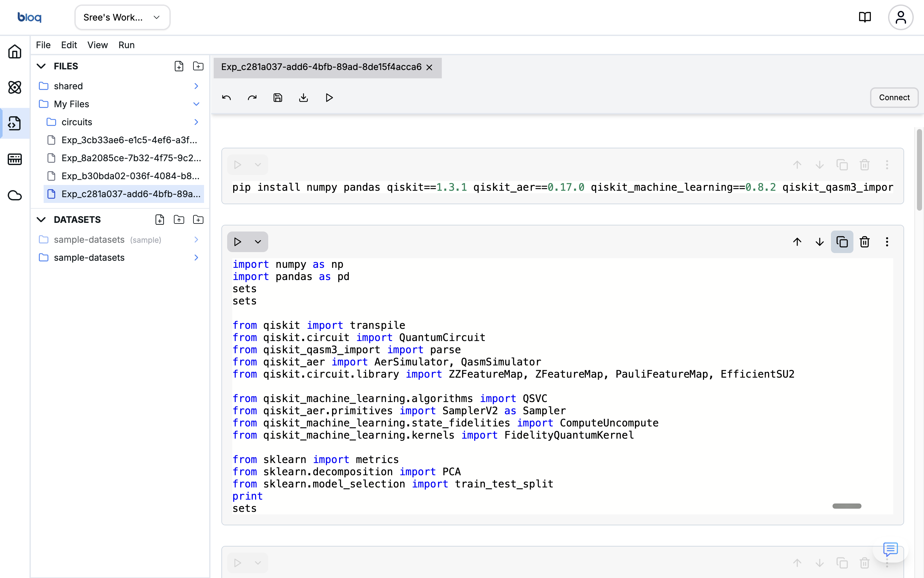The height and width of the screenshot is (578, 924).
Task: Duplicate the imports cell
Action: (842, 241)
